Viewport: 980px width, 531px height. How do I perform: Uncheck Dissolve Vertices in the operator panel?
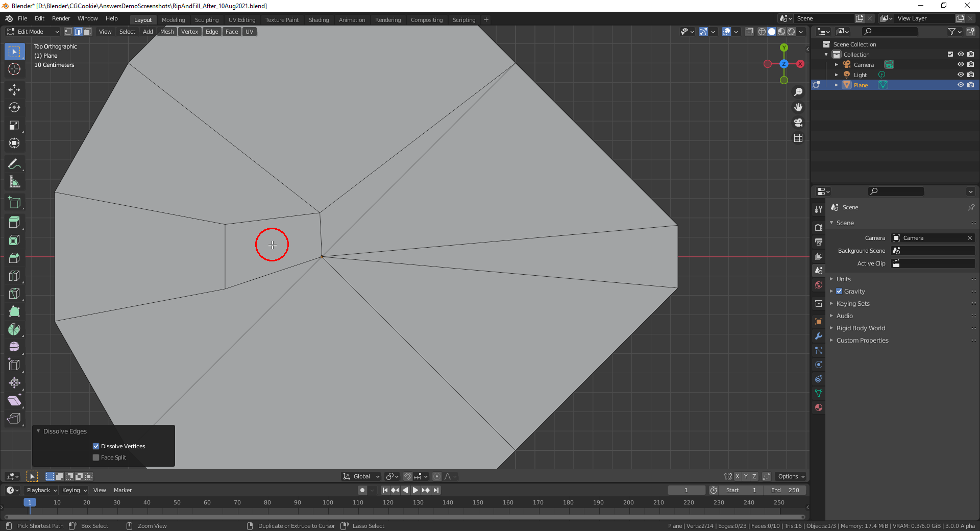point(96,446)
